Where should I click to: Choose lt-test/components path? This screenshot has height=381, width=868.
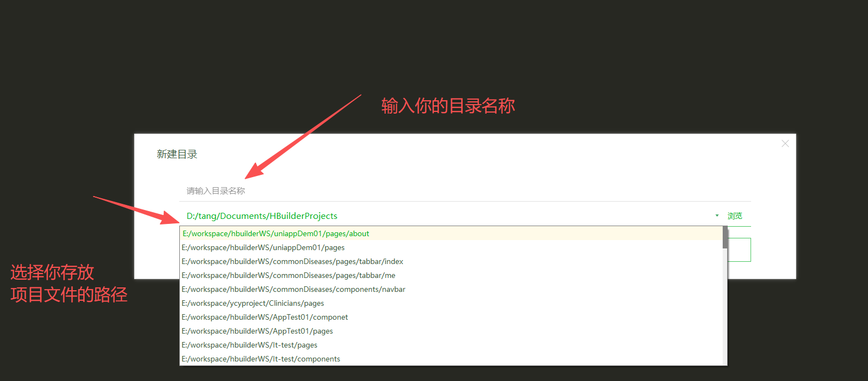(x=451, y=359)
